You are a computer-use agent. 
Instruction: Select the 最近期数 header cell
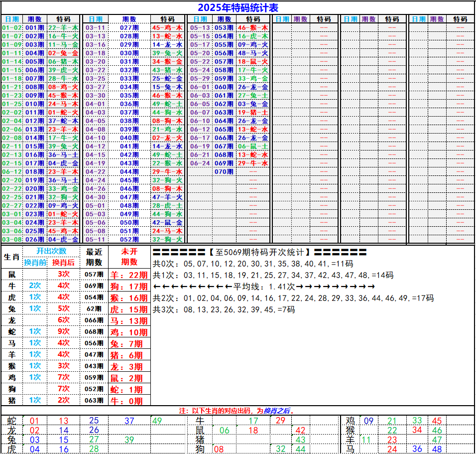pos(94,257)
